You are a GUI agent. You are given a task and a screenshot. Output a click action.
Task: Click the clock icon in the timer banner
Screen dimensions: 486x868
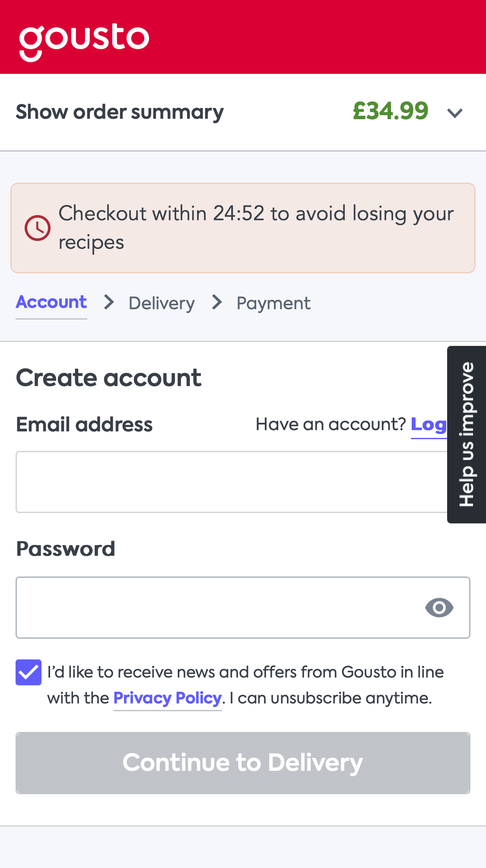[38, 228]
